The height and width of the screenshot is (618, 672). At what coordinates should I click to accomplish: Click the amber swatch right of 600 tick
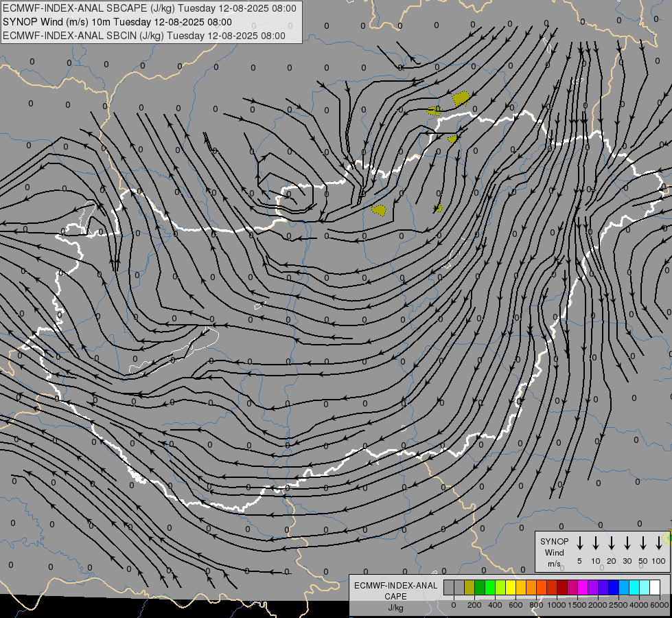coord(521,587)
